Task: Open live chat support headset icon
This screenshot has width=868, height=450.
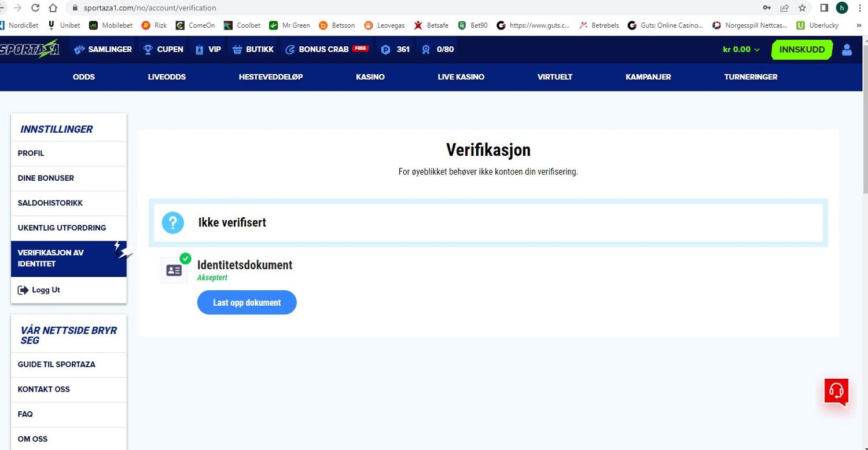Action: tap(836, 392)
